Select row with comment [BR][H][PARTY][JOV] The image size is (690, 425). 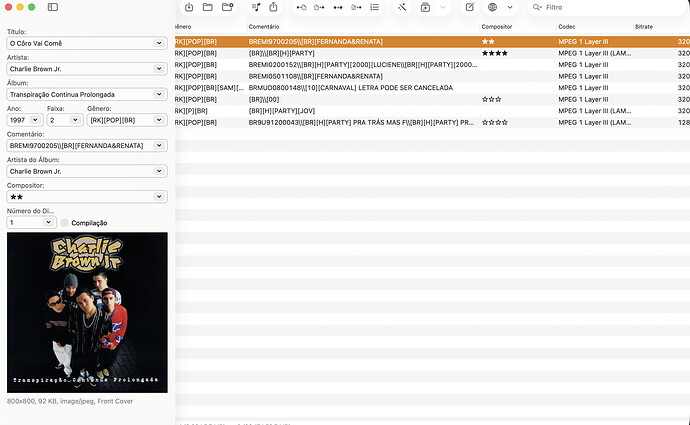(433, 111)
